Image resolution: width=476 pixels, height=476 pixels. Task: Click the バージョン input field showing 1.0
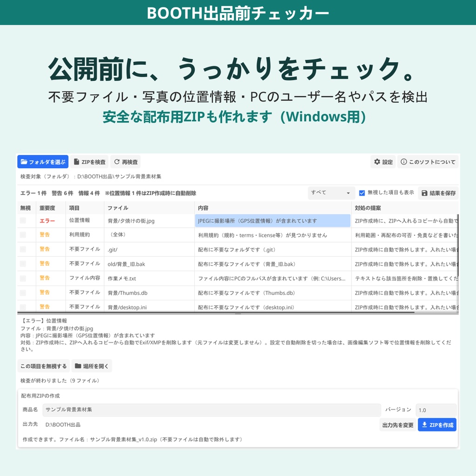[436, 410]
